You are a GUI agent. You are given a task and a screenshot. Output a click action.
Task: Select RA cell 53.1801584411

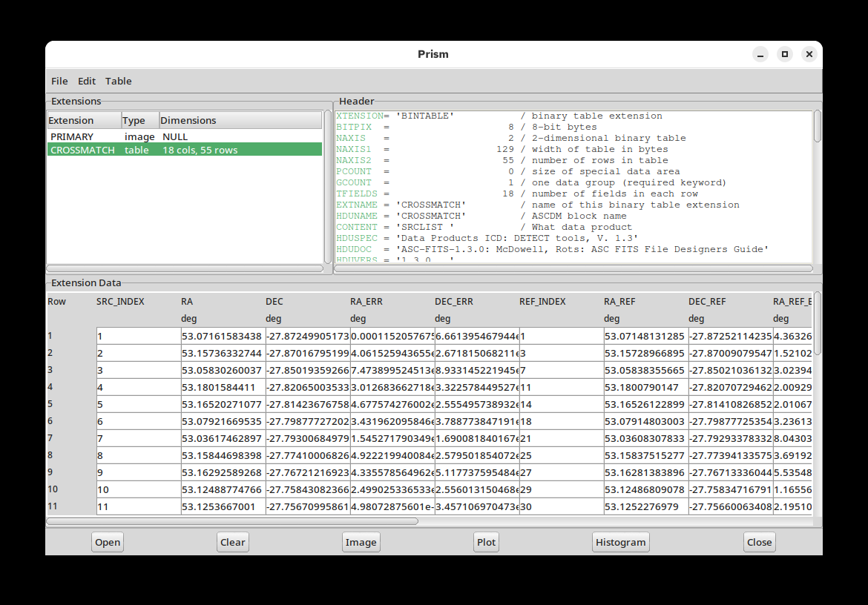point(223,388)
